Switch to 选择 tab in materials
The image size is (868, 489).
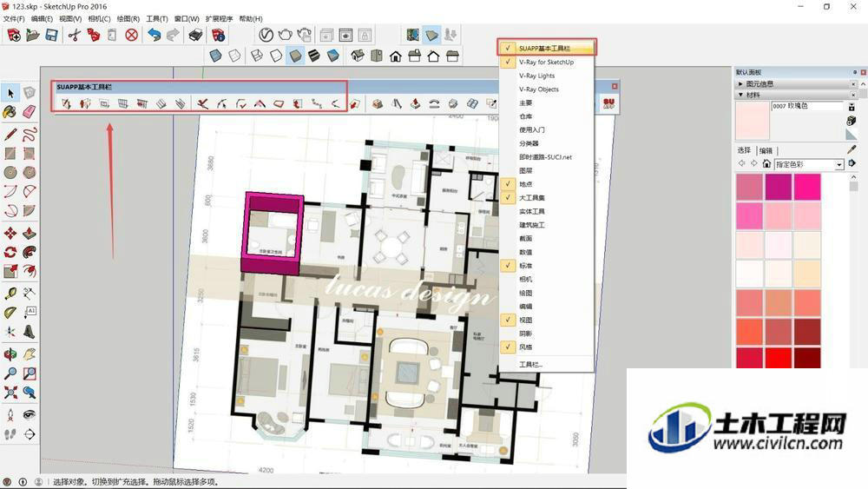[744, 150]
